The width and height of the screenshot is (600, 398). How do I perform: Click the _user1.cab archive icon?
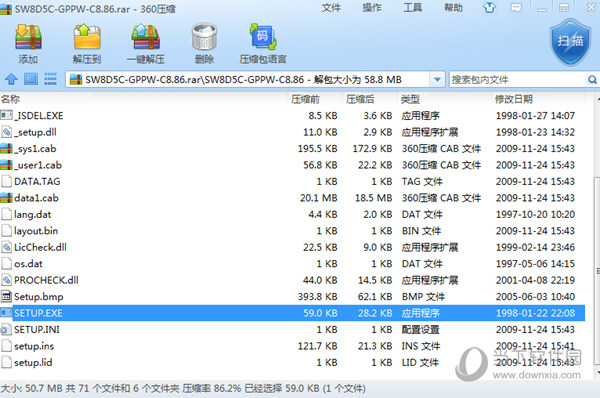coord(6,165)
